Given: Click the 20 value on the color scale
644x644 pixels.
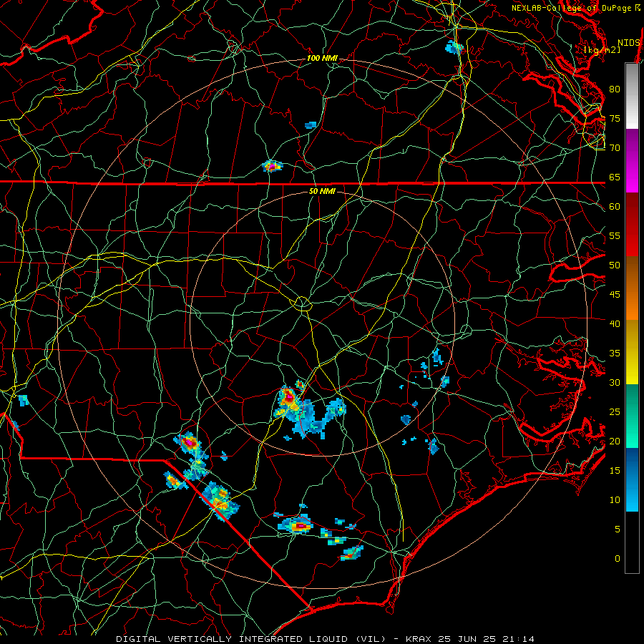Looking at the screenshot, I should pos(615,441).
